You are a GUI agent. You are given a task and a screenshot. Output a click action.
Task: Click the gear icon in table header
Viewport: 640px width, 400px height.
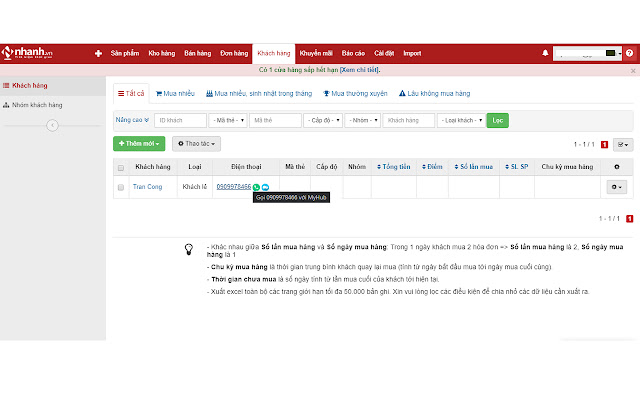(x=616, y=167)
